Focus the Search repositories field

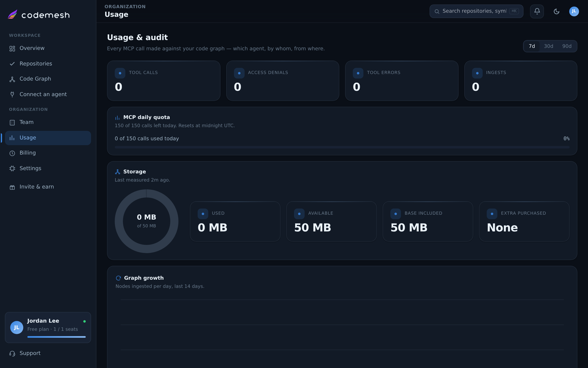(476, 11)
